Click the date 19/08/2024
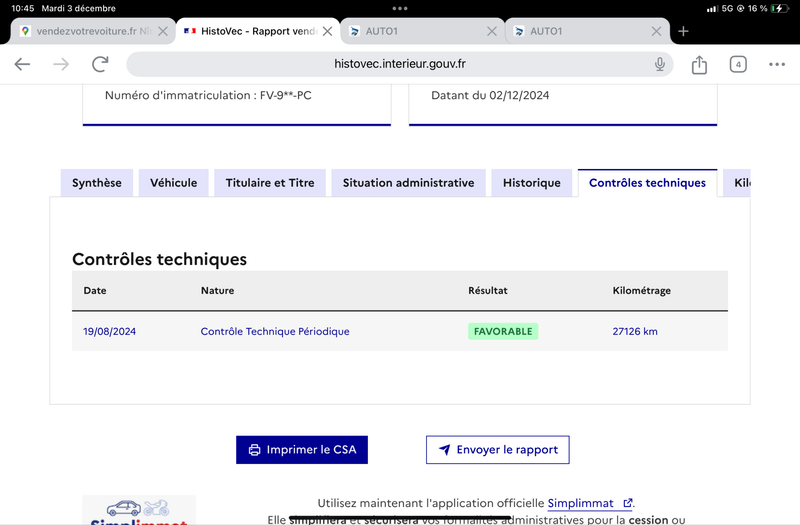 (109, 332)
